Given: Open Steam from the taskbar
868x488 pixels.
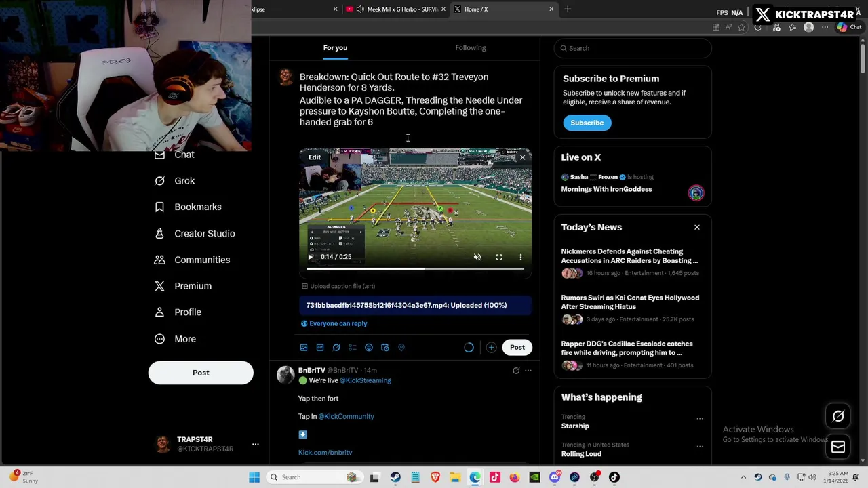Looking at the screenshot, I should [395, 477].
